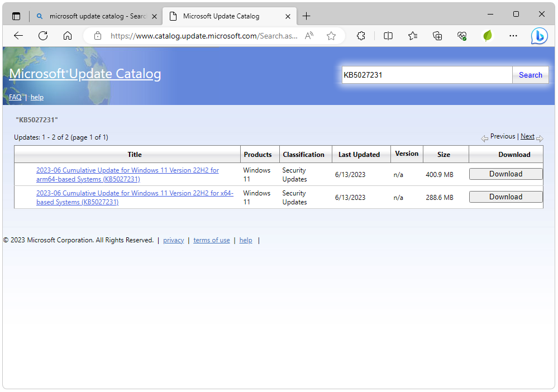Viewport: 558px width, 392px height.
Task: Add this page to favorites with star icon
Action: pyautogui.click(x=331, y=36)
